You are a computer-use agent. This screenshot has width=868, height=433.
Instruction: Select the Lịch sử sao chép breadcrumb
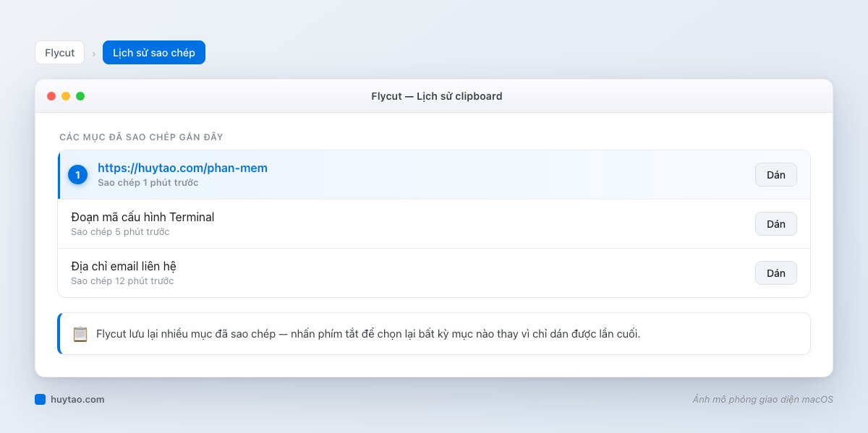tap(154, 53)
